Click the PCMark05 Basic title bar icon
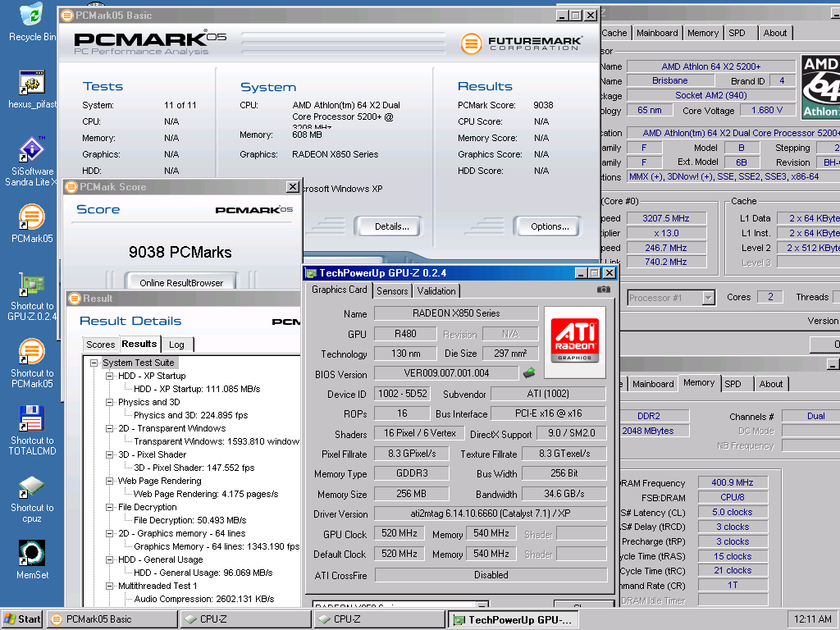This screenshot has width=840, height=630. pyautogui.click(x=67, y=16)
